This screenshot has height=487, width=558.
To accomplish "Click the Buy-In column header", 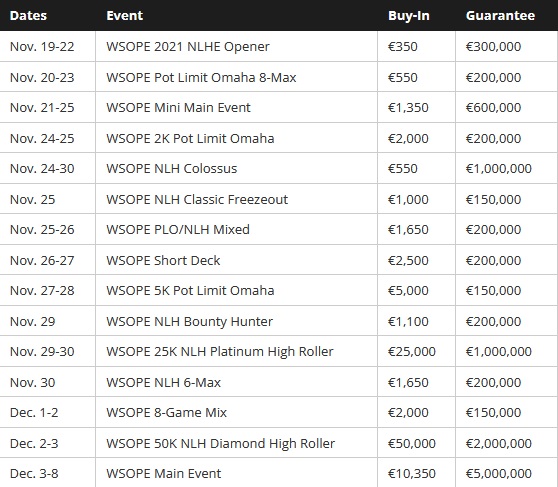I will (409, 16).
